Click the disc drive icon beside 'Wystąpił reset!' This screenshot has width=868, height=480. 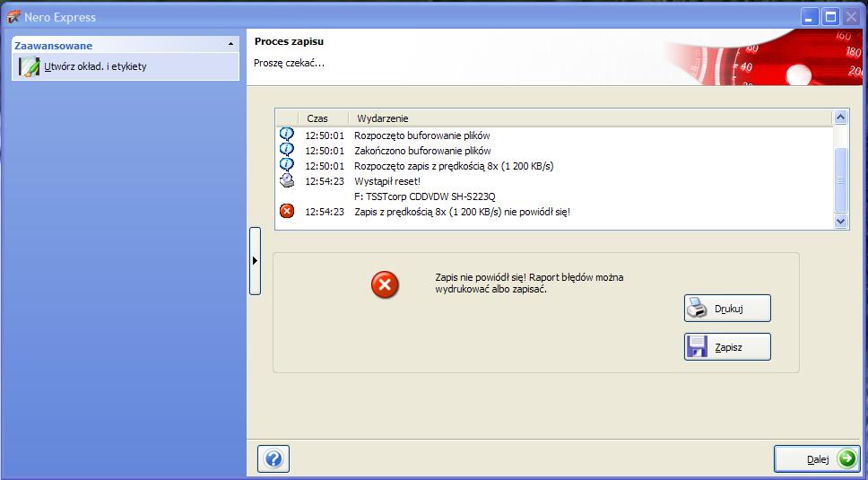287,180
